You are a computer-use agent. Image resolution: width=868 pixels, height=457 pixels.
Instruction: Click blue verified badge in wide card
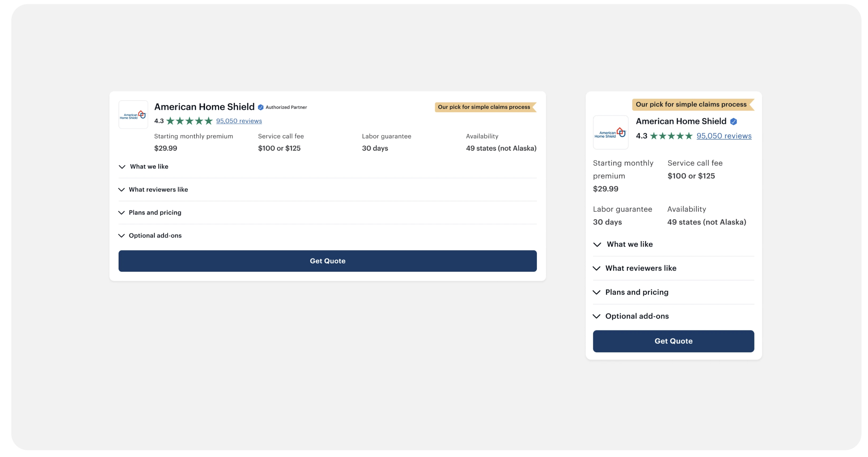[x=260, y=107]
